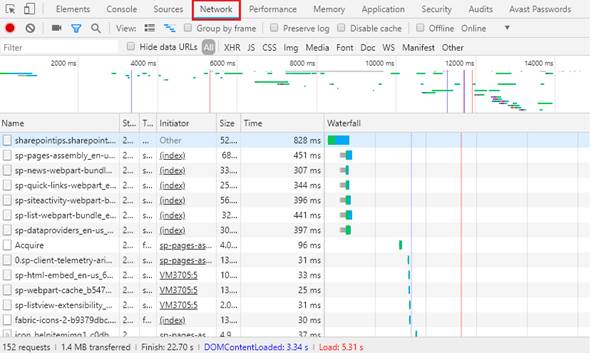Select the sp-dataproviders_en-us request
This screenshot has height=363, width=601.
click(64, 230)
